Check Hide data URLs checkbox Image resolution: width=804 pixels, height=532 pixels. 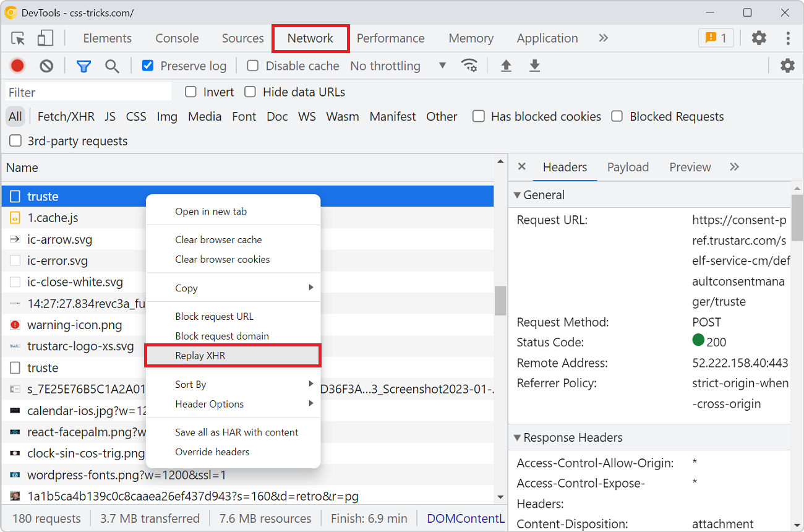(250, 92)
